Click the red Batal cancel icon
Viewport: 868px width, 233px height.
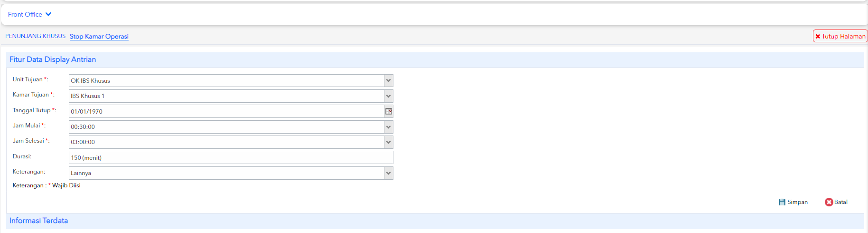coord(829,202)
